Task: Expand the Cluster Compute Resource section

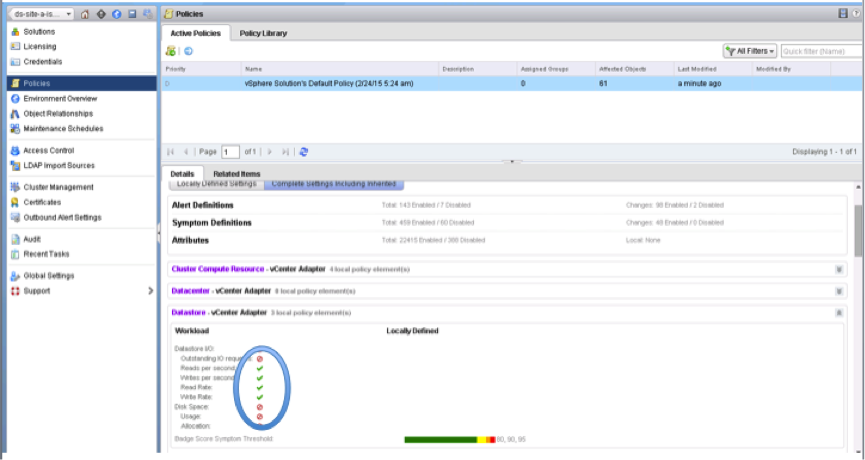Action: pyautogui.click(x=839, y=269)
